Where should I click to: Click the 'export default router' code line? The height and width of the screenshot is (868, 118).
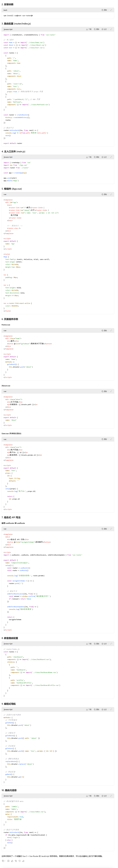tap(13, 143)
